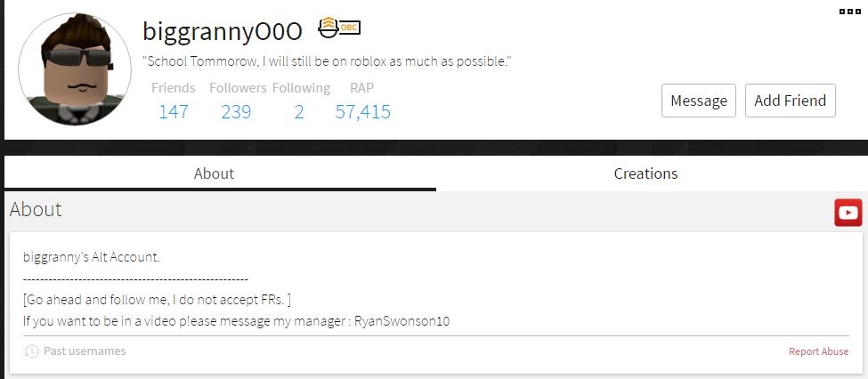Open the Report Abuse link
Image resolution: width=868 pixels, height=379 pixels.
(818, 351)
